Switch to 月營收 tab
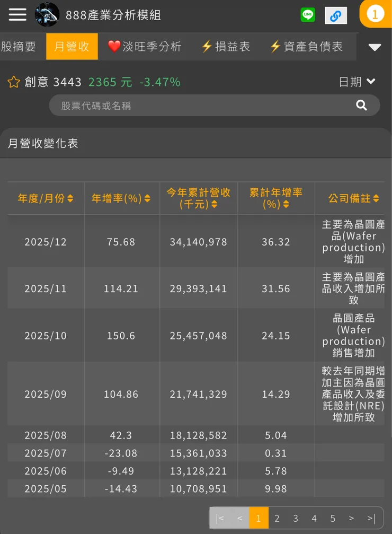 (x=72, y=46)
